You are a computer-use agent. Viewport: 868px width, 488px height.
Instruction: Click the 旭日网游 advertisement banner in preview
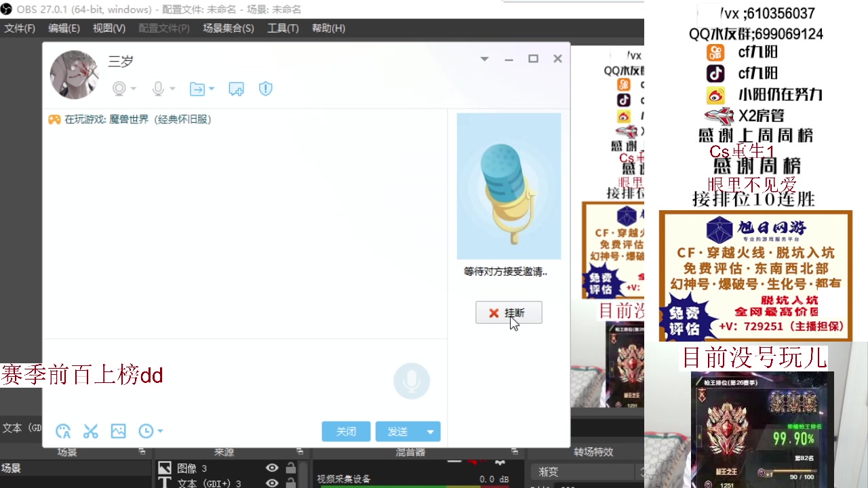[755, 276]
